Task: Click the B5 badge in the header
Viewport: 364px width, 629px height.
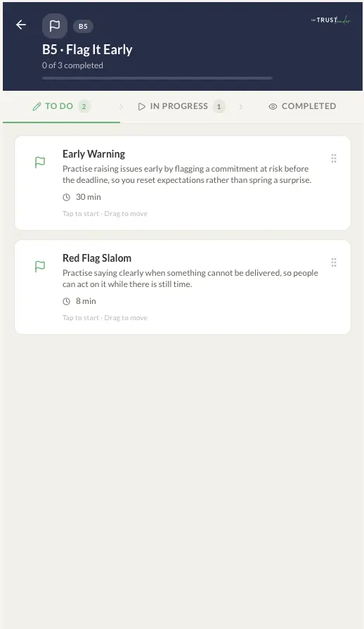Action: click(83, 27)
